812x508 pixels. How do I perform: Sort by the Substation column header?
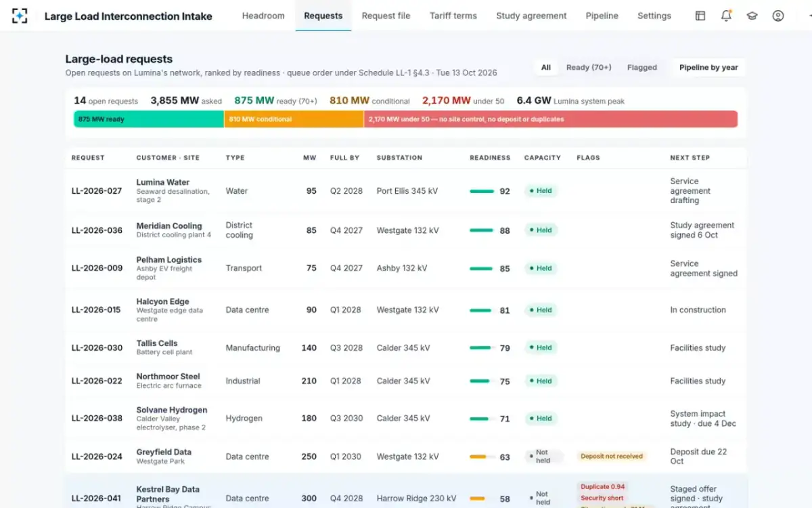tap(399, 158)
